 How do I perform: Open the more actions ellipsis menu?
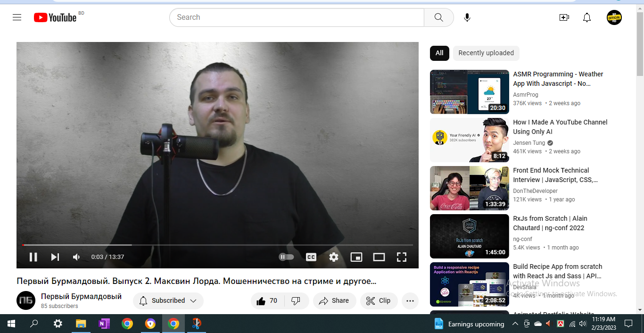point(410,301)
